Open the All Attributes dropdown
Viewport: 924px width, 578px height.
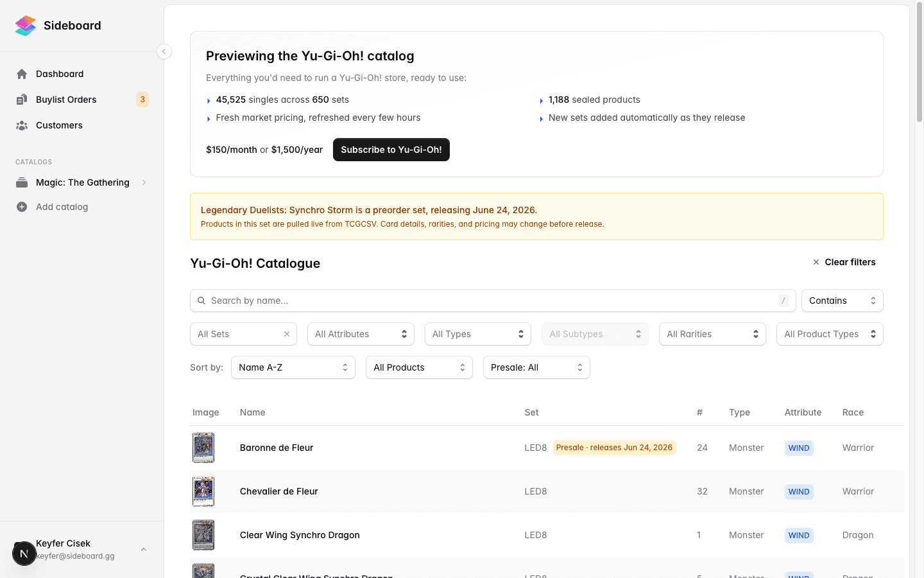[x=361, y=334]
